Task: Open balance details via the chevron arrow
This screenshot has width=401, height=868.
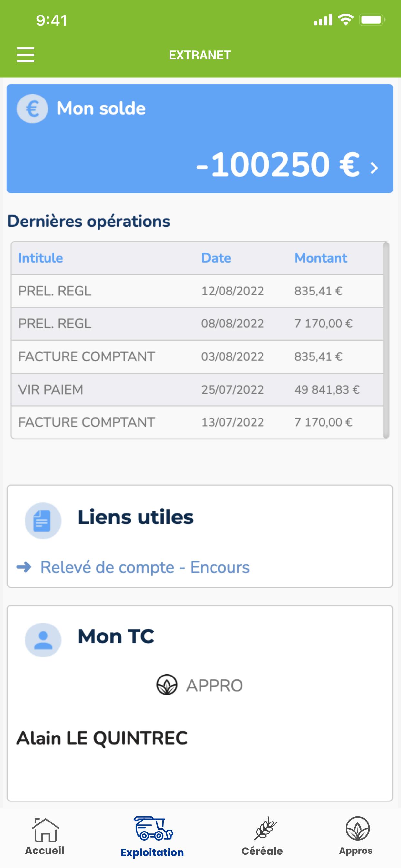Action: tap(374, 168)
